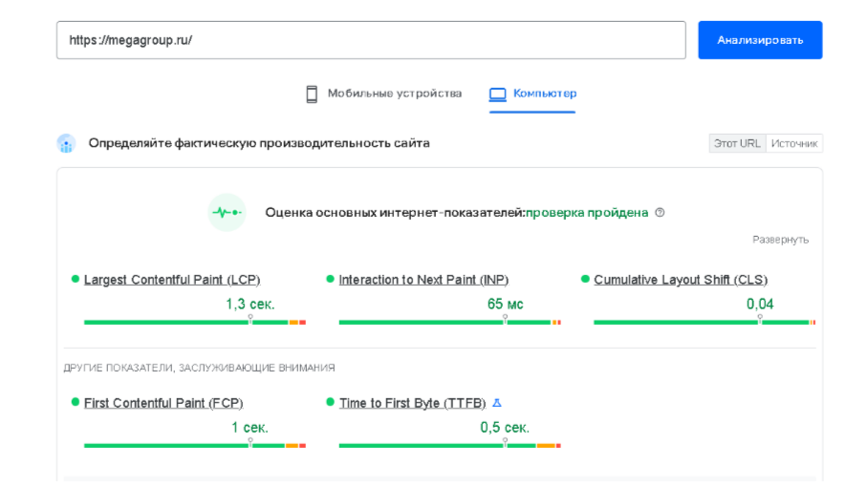868x488 pixels.
Task: Open the First Contentful Paint (FCP) link
Action: click(163, 403)
